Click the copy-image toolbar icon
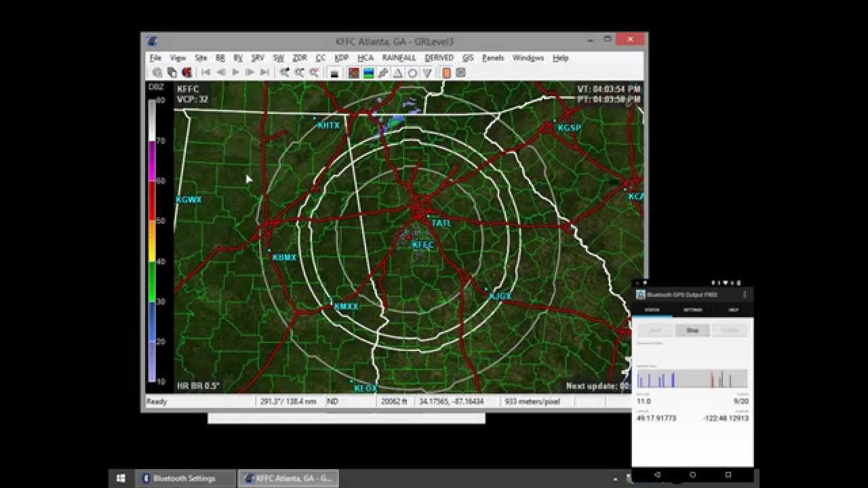Viewport: 868px width, 488px height. tap(172, 73)
